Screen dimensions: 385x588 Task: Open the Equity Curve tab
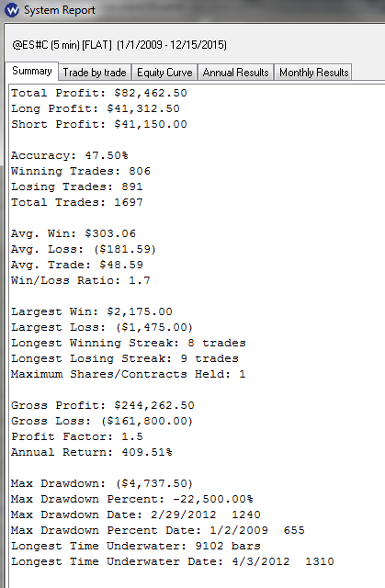164,72
